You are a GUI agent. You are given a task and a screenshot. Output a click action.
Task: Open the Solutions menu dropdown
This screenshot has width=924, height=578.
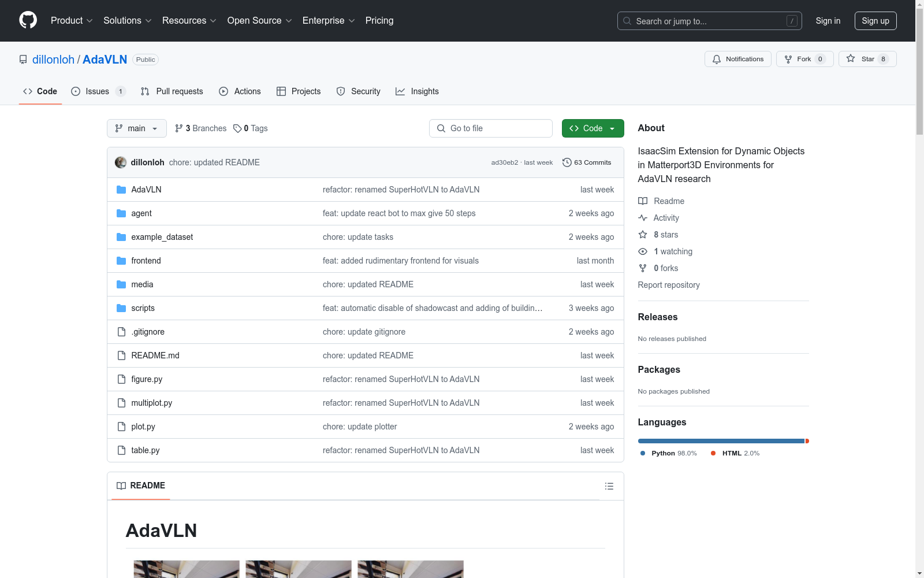click(x=128, y=20)
